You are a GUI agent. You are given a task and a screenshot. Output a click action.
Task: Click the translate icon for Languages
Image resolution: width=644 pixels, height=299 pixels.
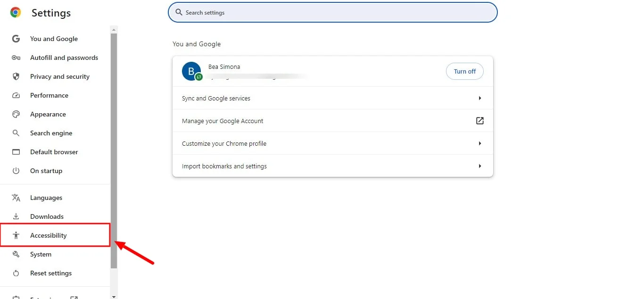(x=16, y=198)
